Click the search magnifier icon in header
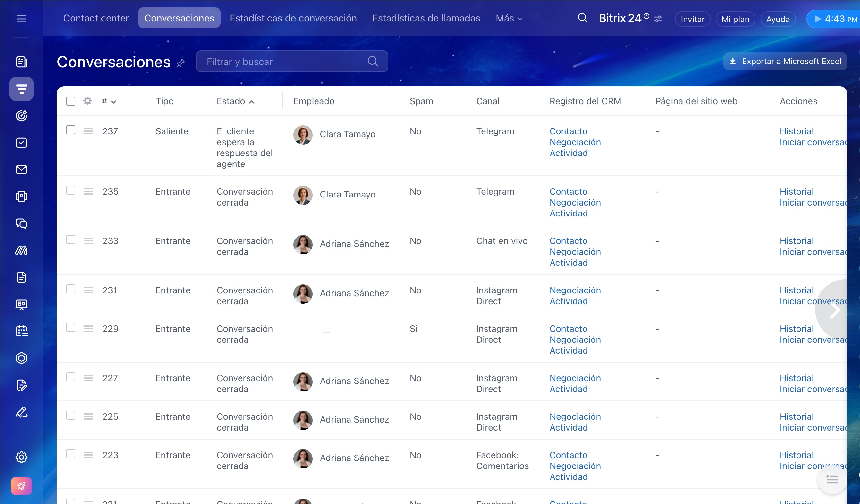Image resolution: width=860 pixels, height=504 pixels. pos(582,18)
